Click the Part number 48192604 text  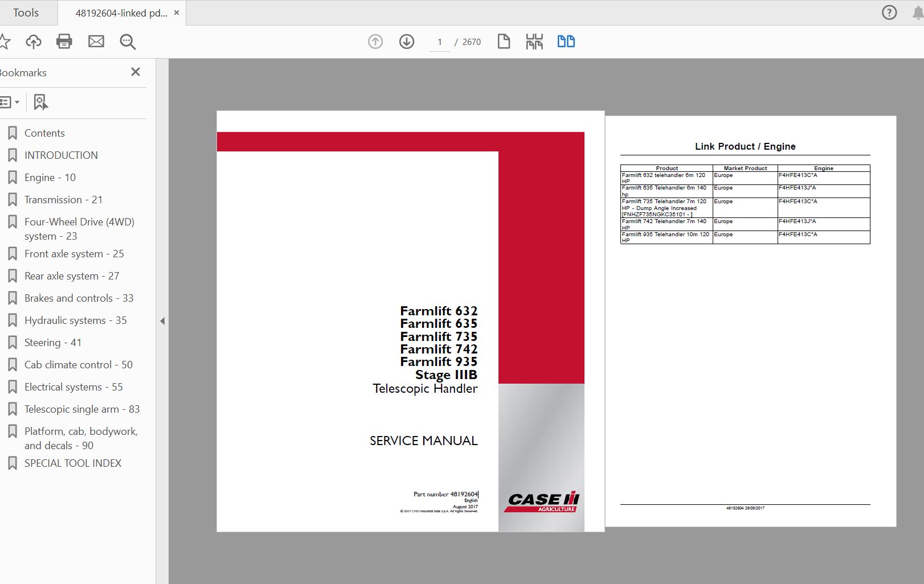[x=445, y=494]
